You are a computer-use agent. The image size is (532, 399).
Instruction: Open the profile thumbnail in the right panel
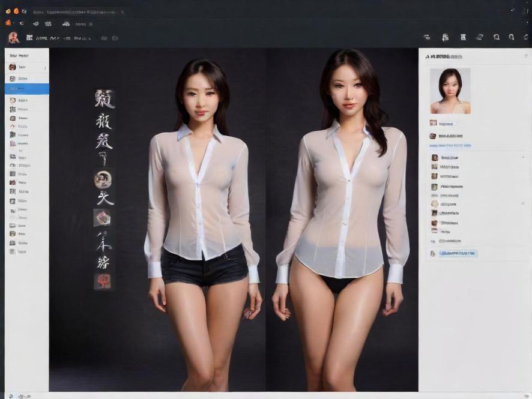click(450, 91)
